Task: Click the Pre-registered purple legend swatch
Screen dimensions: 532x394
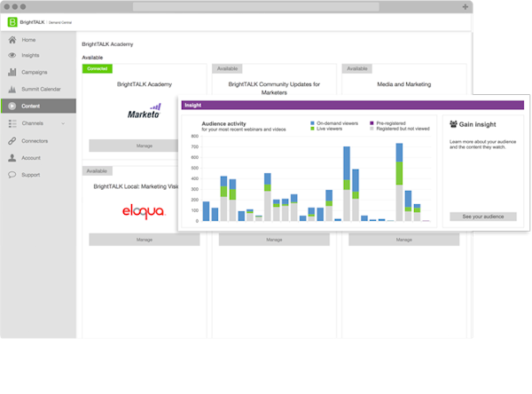Action: (372, 123)
